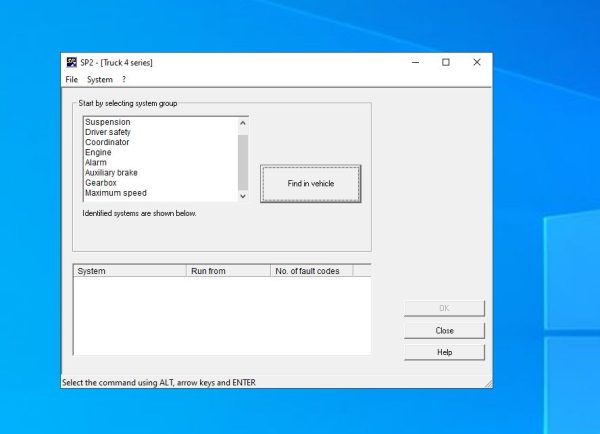This screenshot has width=600, height=434.
Task: Click the greyed-out OK button
Action: pyautogui.click(x=444, y=308)
